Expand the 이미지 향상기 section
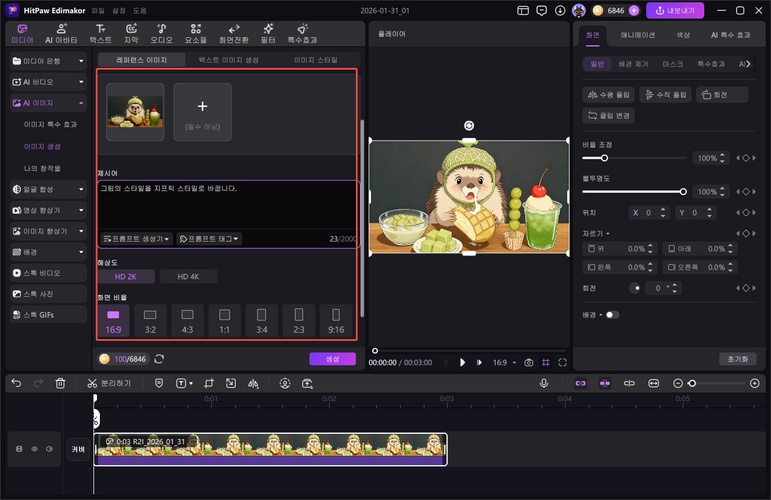This screenshot has width=771, height=500. [48, 231]
